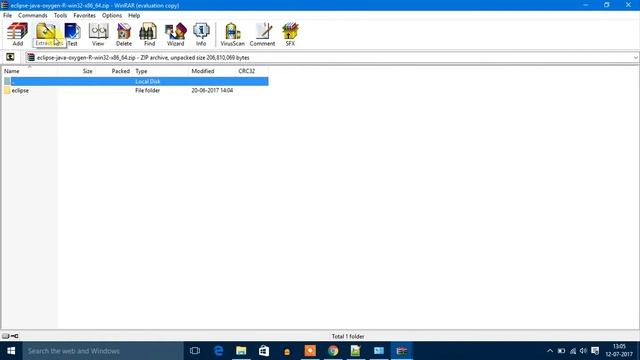Open the Commands menu
Image resolution: width=640 pixels, height=360 pixels.
33,15
